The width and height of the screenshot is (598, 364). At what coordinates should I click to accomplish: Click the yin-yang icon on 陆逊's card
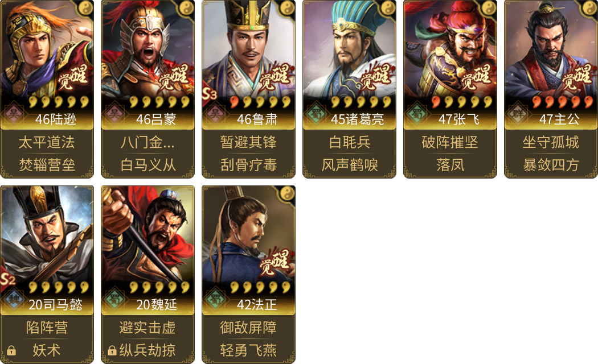click(x=85, y=7)
